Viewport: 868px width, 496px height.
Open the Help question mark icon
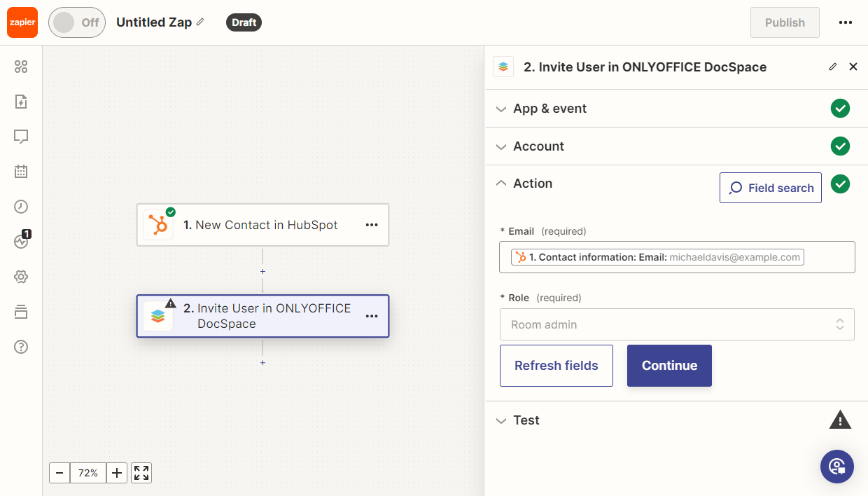pos(21,347)
